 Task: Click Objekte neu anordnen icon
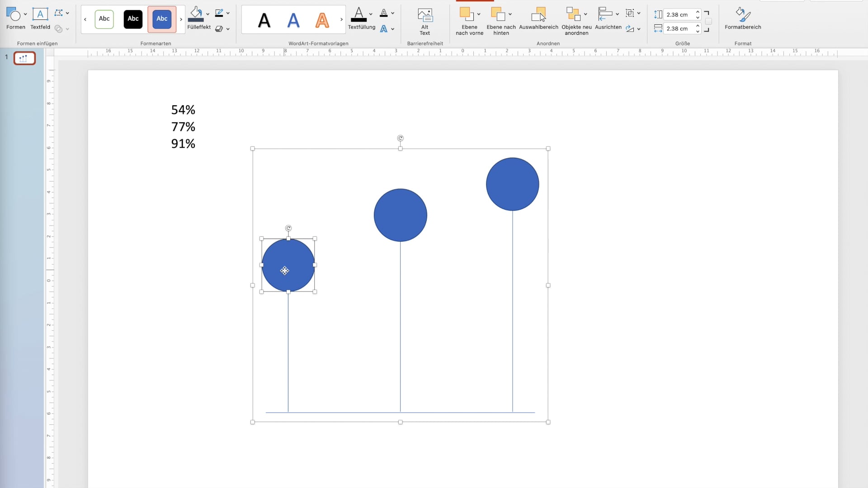click(573, 14)
